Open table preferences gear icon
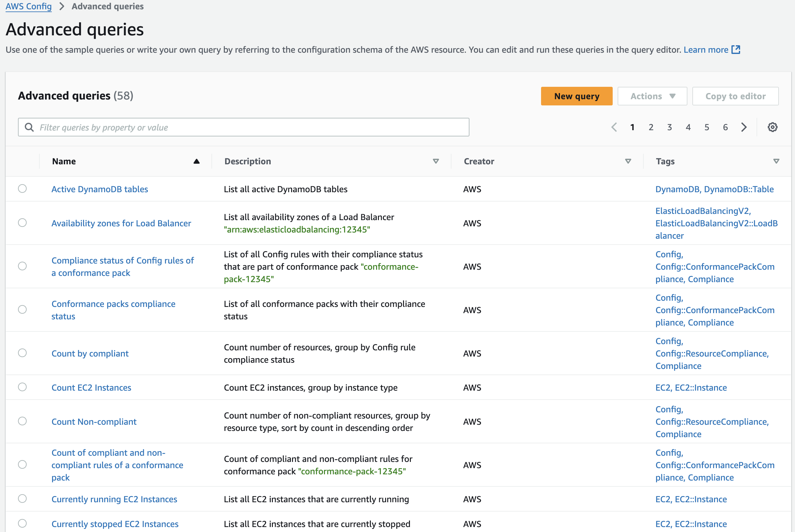795x532 pixels. point(772,127)
